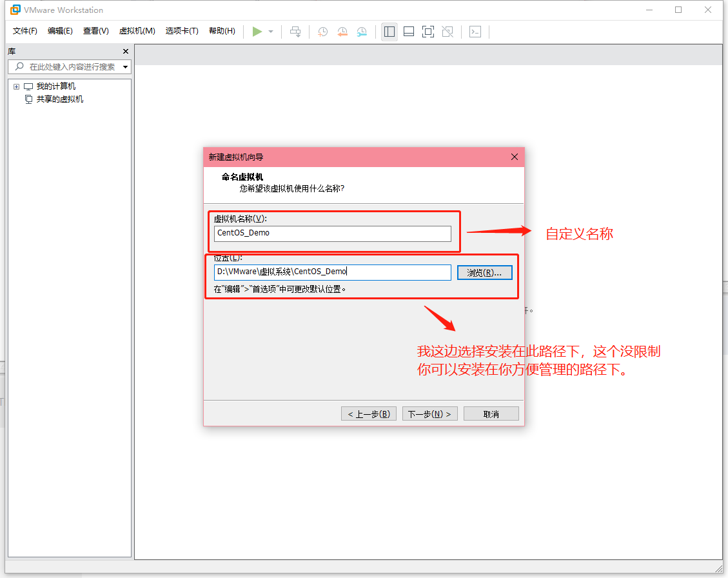Expand the 我的计算机 tree node
This screenshot has width=728, height=578.
point(16,86)
